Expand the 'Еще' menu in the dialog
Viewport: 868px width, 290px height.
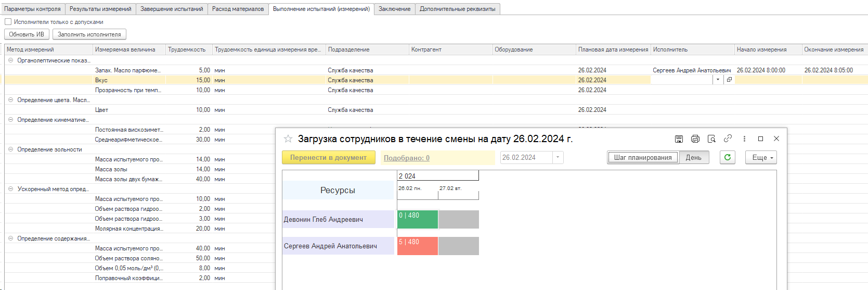760,157
